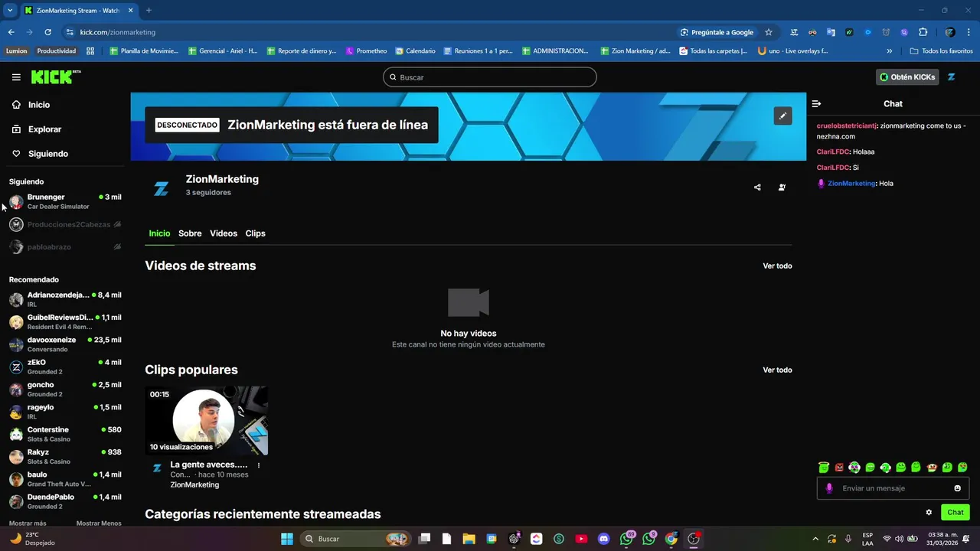This screenshot has height=551, width=980.
Task: Open the emoji picker in message box
Action: 957,488
